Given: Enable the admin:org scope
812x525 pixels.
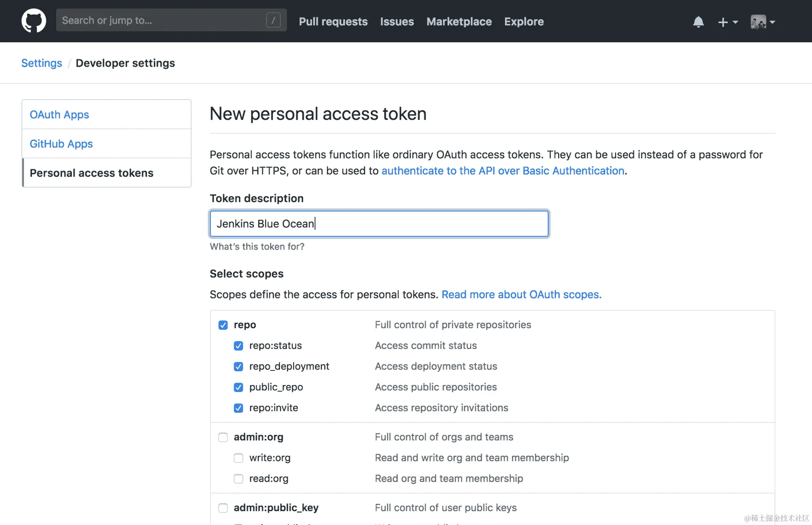Looking at the screenshot, I should click(223, 437).
